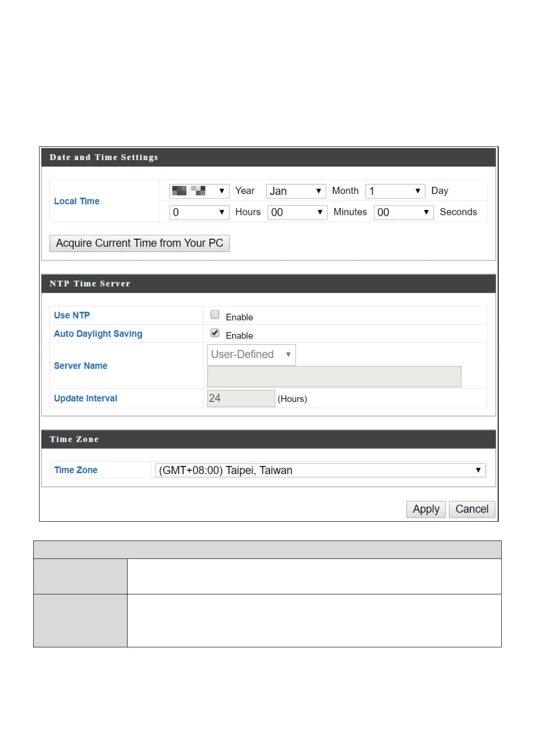Open the Year dropdown in Local Time
Viewport: 535px width, 756px height.
(199, 191)
